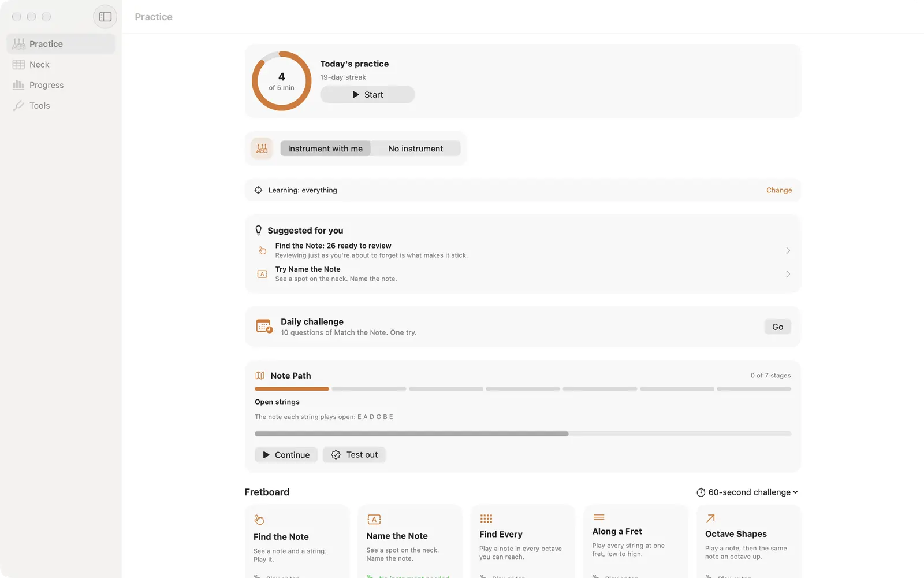Select Instrument with me option
Viewport: 924px width, 578px height.
325,149
